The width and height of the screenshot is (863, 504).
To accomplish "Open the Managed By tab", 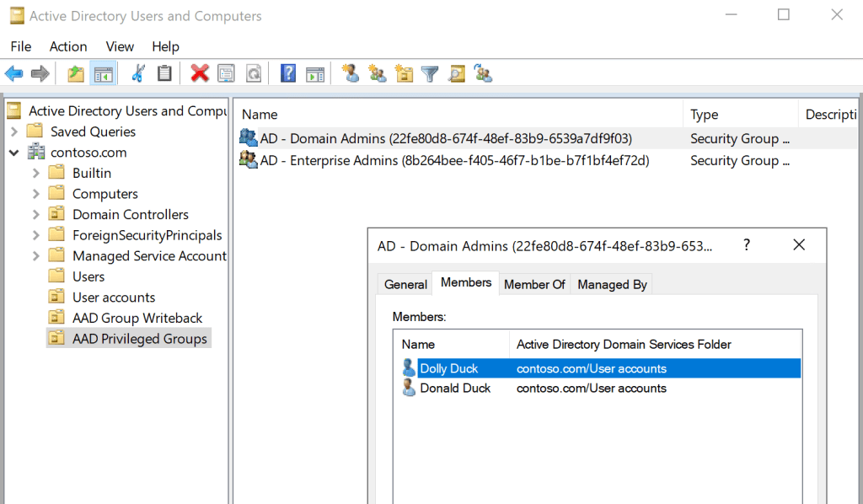I will (612, 284).
